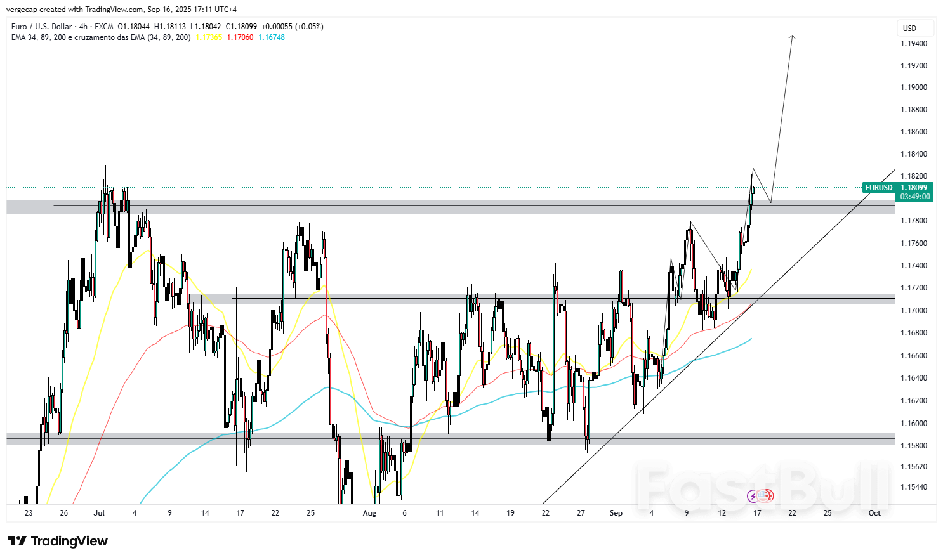Screen dimensions: 943x560
Task: Click the Aug label on time axis
Action: click(x=369, y=513)
